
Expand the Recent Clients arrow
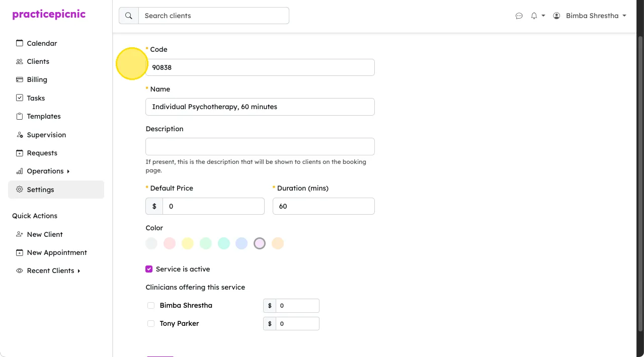click(79, 271)
